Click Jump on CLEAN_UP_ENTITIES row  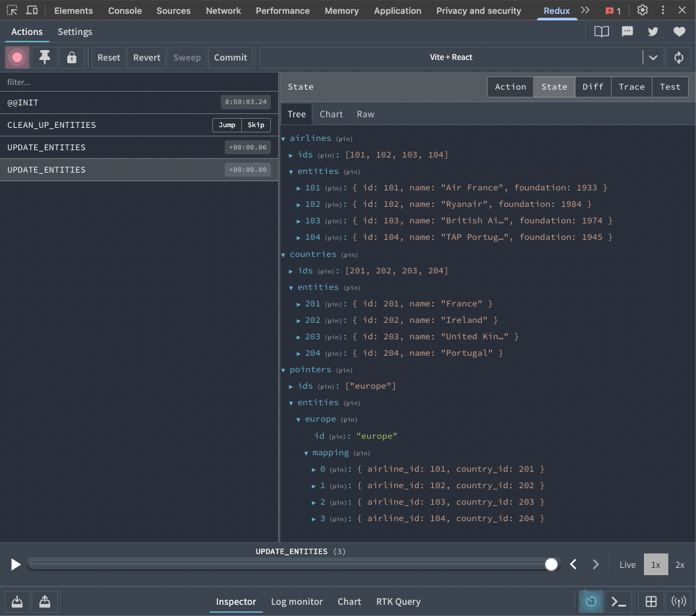227,125
